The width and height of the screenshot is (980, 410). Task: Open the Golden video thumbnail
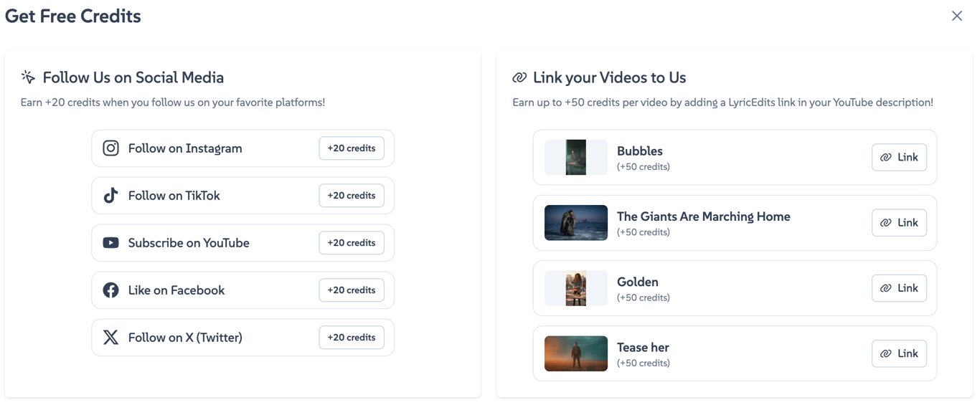tap(576, 288)
